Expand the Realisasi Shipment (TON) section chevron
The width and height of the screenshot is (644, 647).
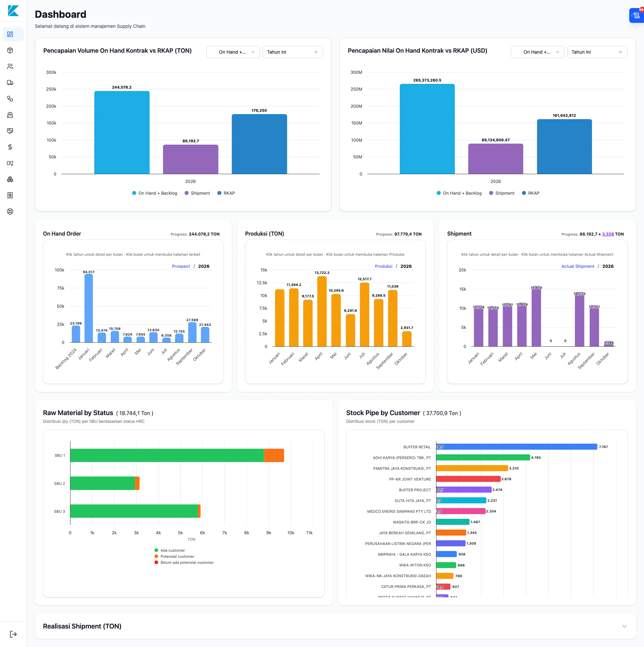click(x=625, y=626)
